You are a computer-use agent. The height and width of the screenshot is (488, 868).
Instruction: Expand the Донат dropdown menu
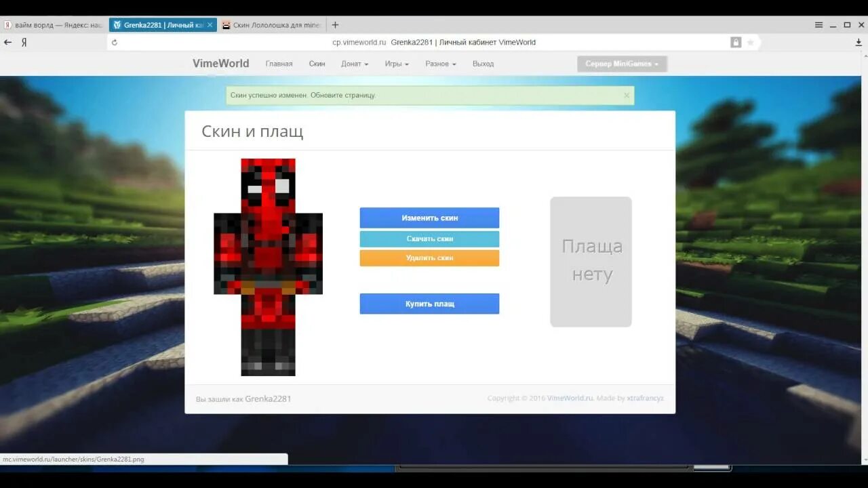click(x=355, y=64)
